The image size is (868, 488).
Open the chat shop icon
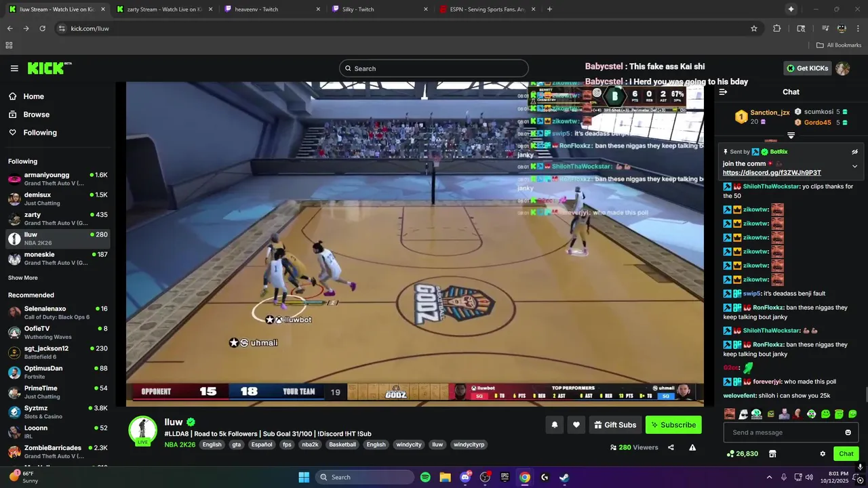point(772,453)
